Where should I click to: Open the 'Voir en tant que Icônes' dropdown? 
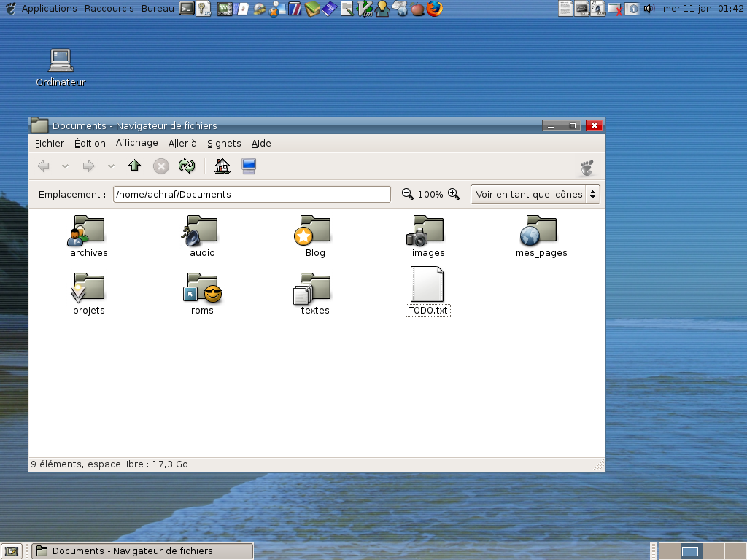pos(535,194)
